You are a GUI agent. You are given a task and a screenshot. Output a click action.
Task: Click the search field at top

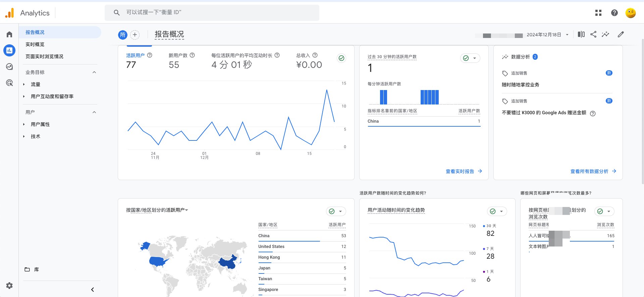[x=212, y=12]
